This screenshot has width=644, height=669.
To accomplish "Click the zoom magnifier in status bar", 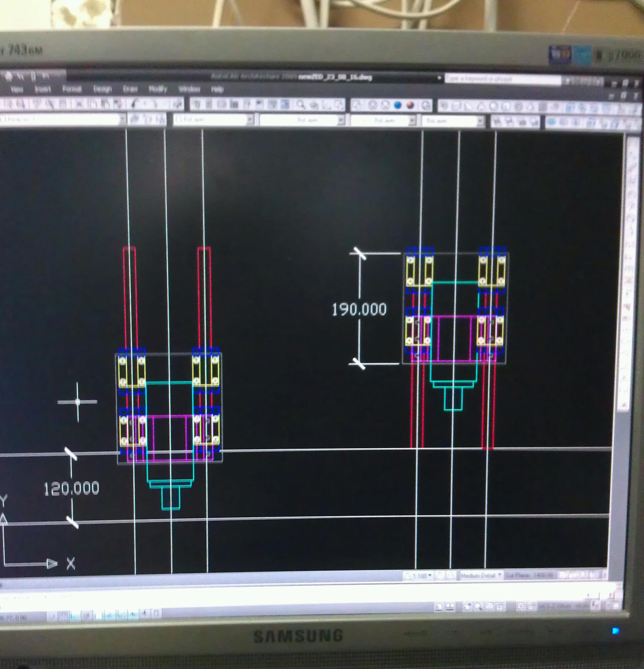I will click(x=478, y=606).
